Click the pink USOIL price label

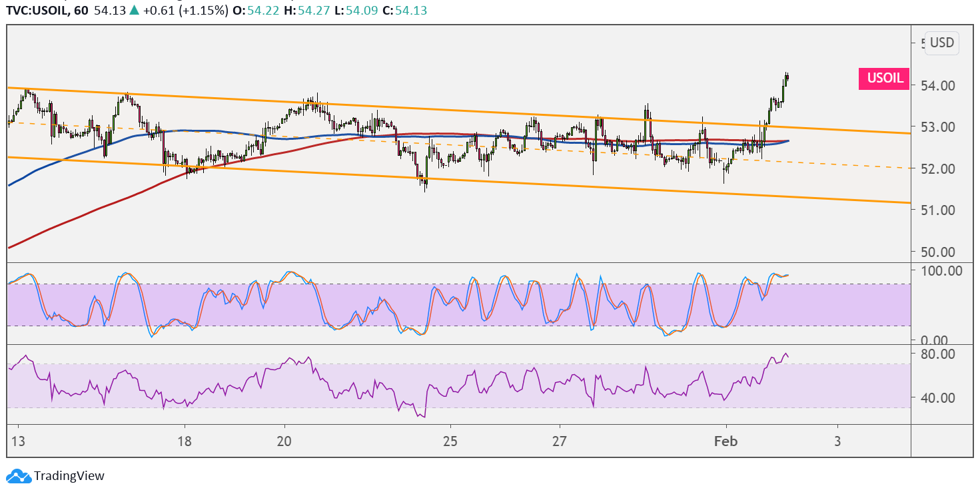(x=884, y=79)
